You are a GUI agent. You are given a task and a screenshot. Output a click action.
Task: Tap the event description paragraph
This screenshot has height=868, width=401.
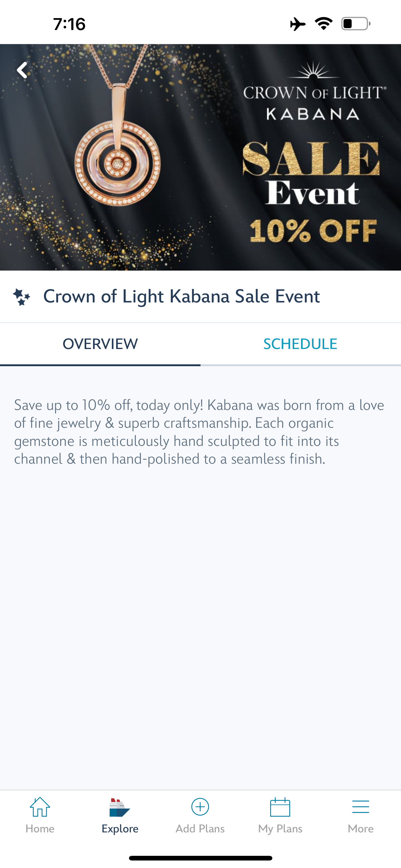pyautogui.click(x=199, y=432)
